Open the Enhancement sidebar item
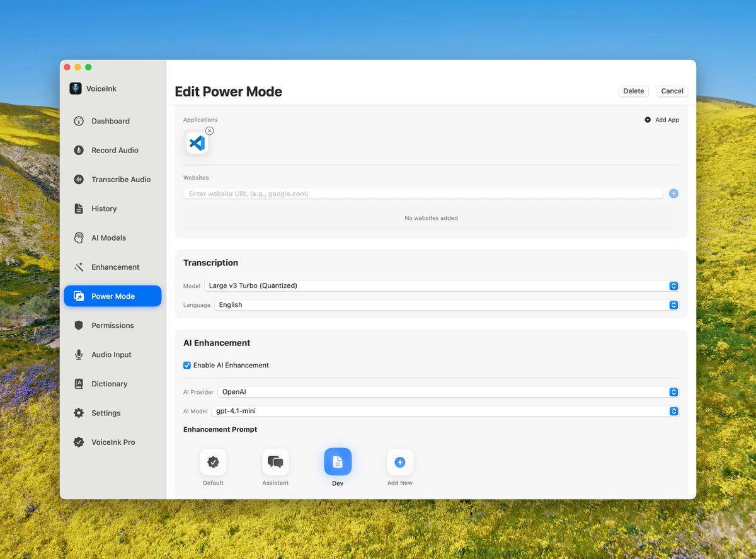 pyautogui.click(x=113, y=267)
